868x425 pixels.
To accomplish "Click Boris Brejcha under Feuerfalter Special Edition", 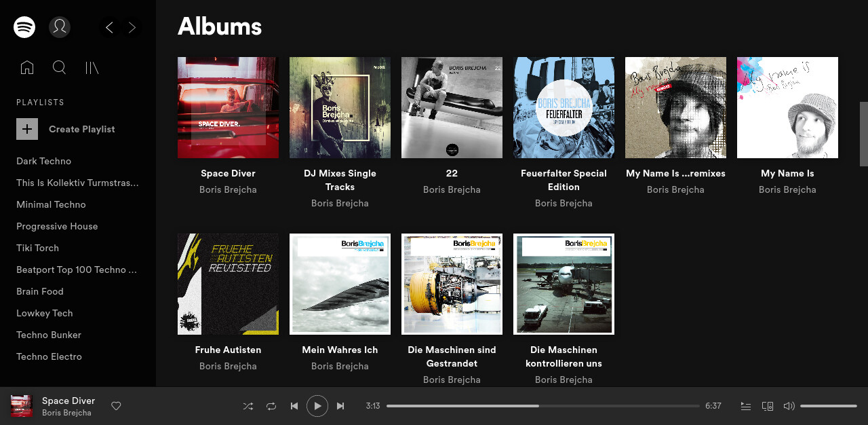I will (x=564, y=203).
